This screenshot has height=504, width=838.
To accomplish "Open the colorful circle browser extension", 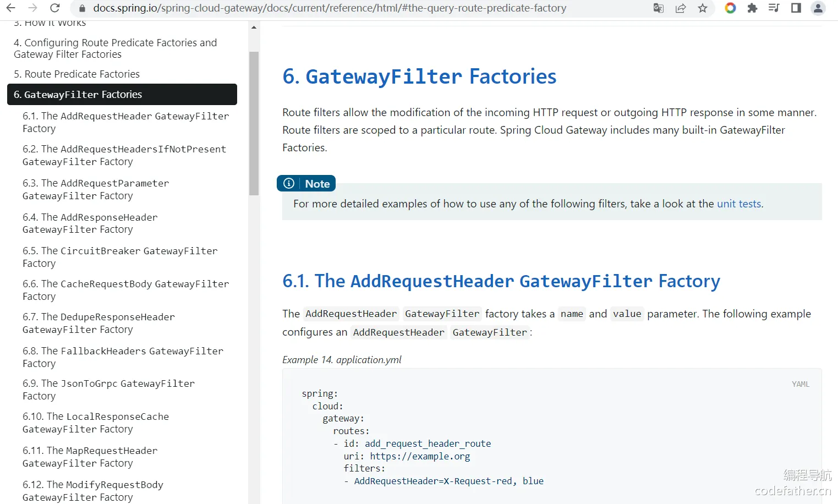I will (x=730, y=8).
